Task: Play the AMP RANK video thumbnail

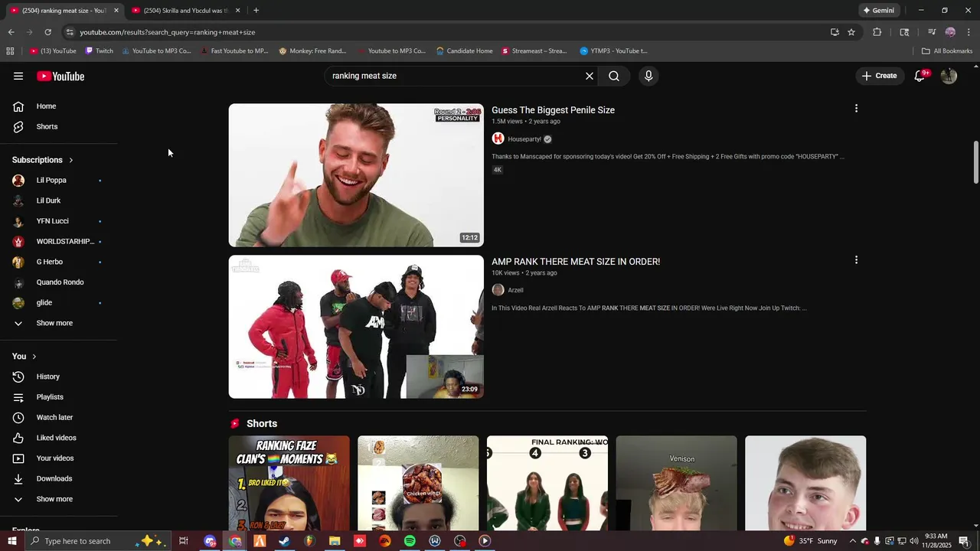Action: point(356,327)
